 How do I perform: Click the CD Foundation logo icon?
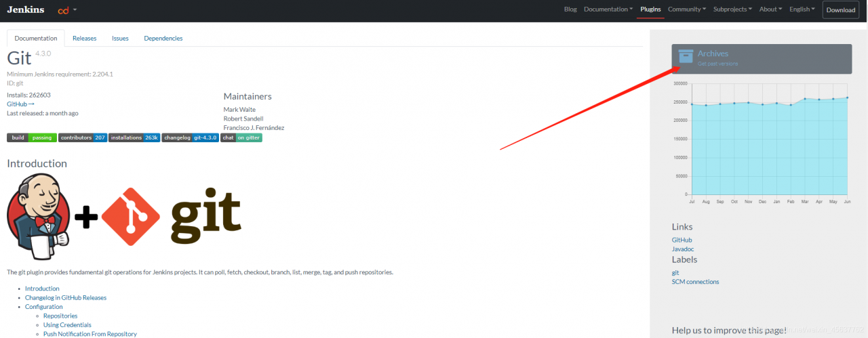click(x=64, y=10)
